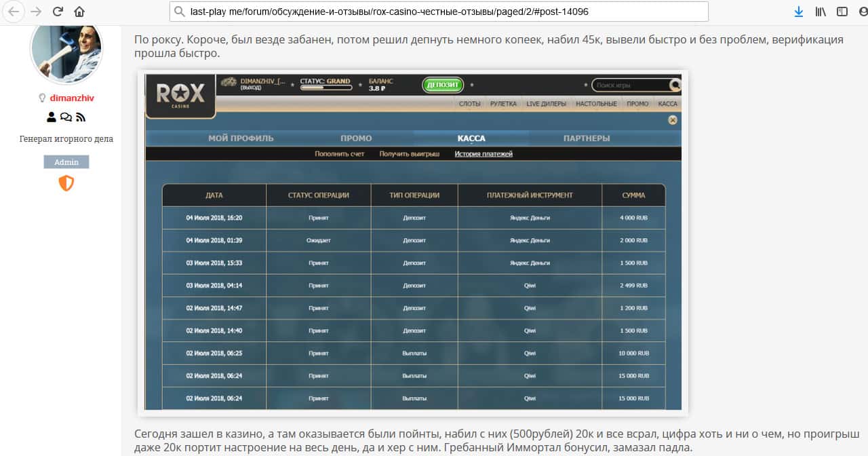Click the green Депозит button in screenshot
The height and width of the screenshot is (456, 868).
point(442,85)
